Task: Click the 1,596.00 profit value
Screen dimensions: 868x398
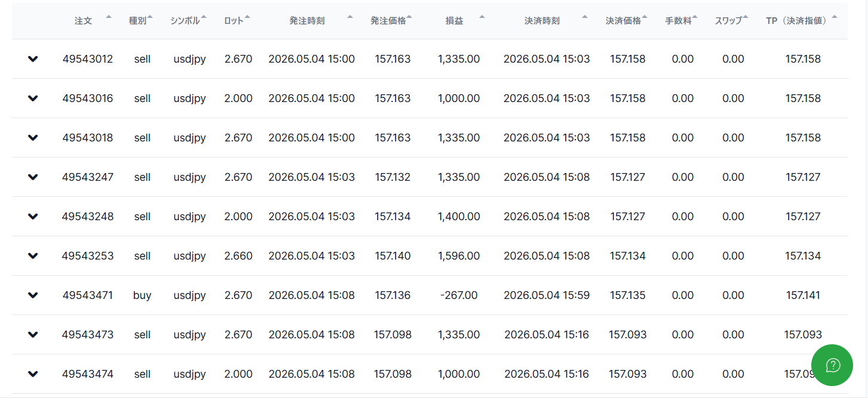Action: coord(459,256)
